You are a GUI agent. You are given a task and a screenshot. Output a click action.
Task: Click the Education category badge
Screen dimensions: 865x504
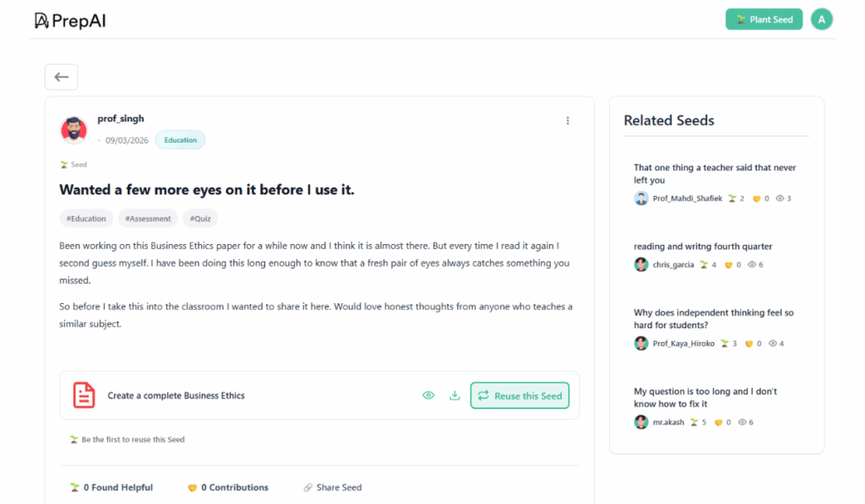click(180, 140)
